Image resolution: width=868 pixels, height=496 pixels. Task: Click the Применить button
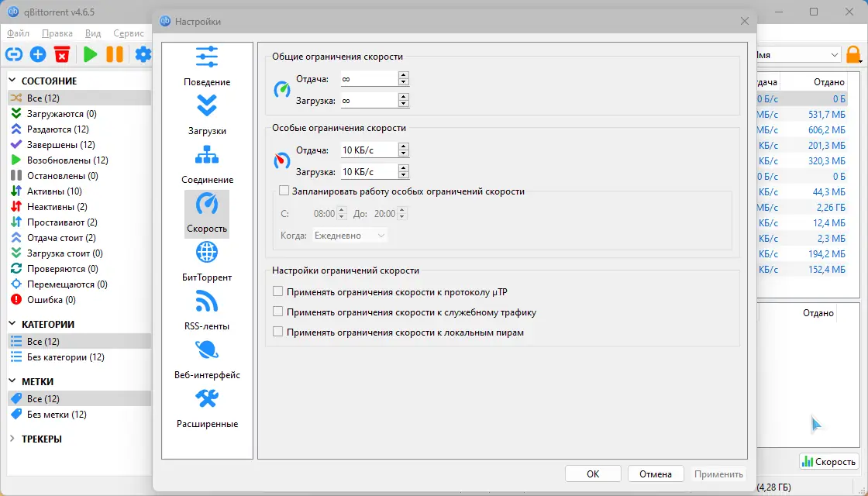(718, 474)
